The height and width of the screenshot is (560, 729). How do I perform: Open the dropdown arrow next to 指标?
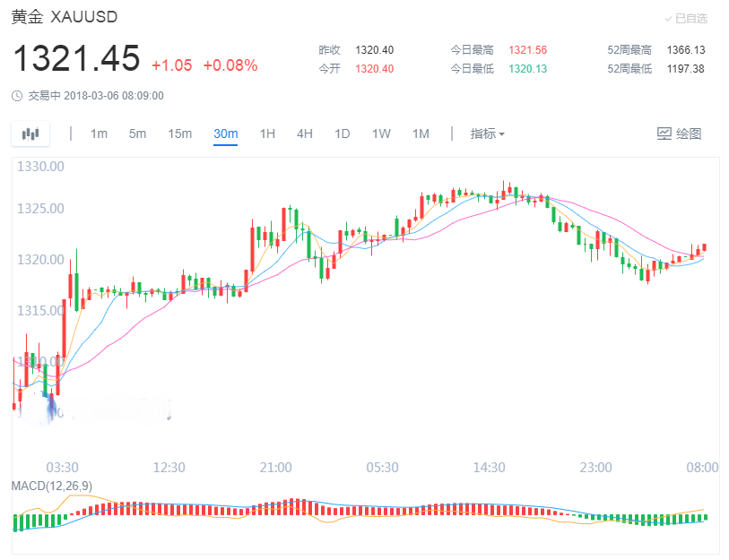[501, 133]
